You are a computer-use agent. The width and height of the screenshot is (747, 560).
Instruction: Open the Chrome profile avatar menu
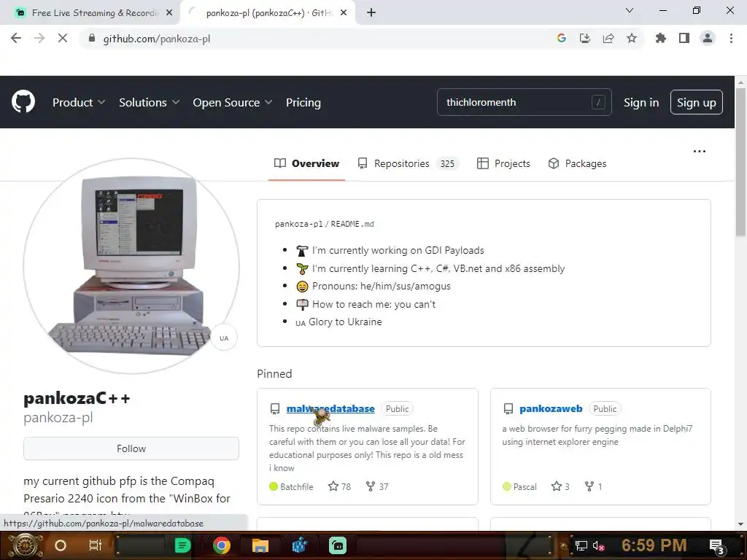coord(708,38)
